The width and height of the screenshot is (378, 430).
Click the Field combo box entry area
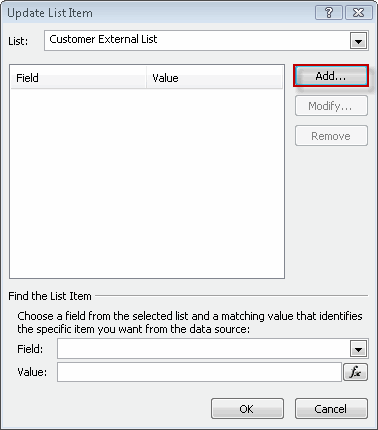[x=204, y=349]
